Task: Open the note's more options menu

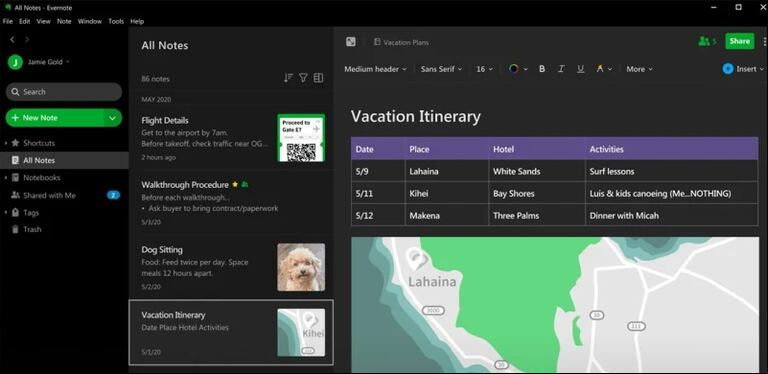Action: [x=765, y=42]
